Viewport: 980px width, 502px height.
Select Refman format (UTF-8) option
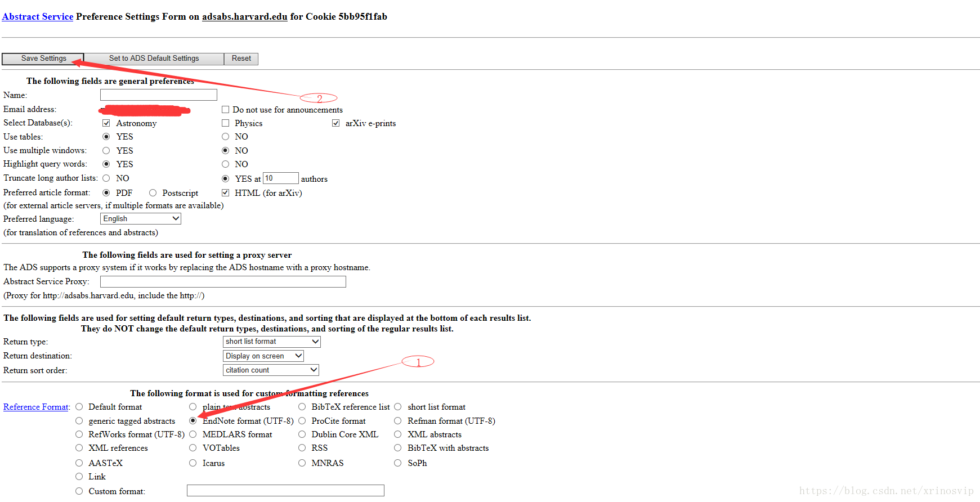click(397, 421)
